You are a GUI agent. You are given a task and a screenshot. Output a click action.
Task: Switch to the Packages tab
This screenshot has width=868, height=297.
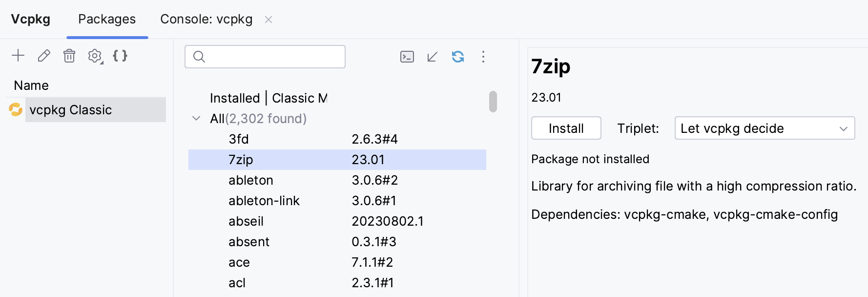click(106, 19)
